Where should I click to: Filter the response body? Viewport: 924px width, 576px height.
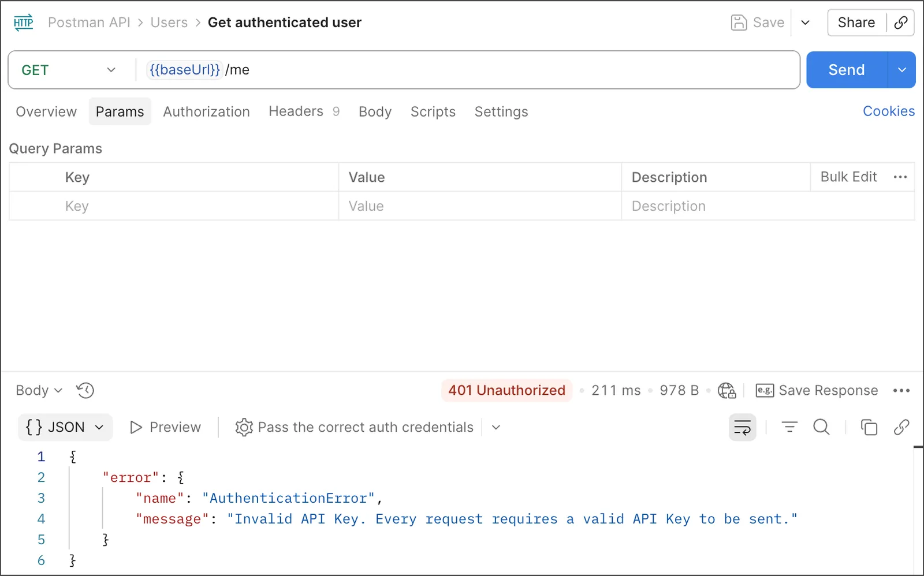[x=789, y=428]
